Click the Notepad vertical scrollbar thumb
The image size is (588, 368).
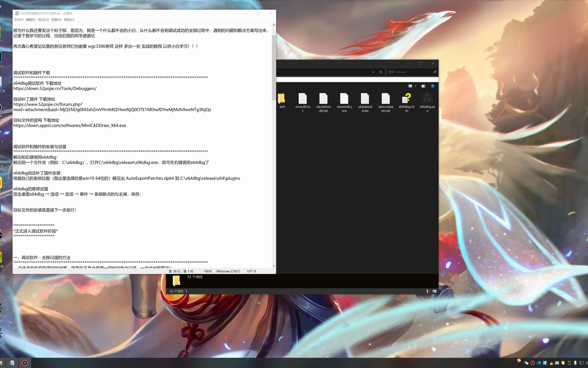point(274,68)
